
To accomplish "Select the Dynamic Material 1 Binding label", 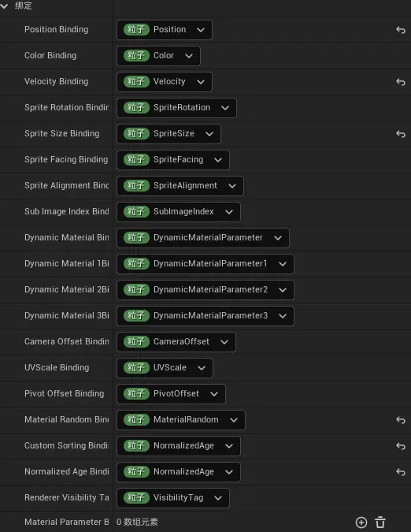I will 67,263.
